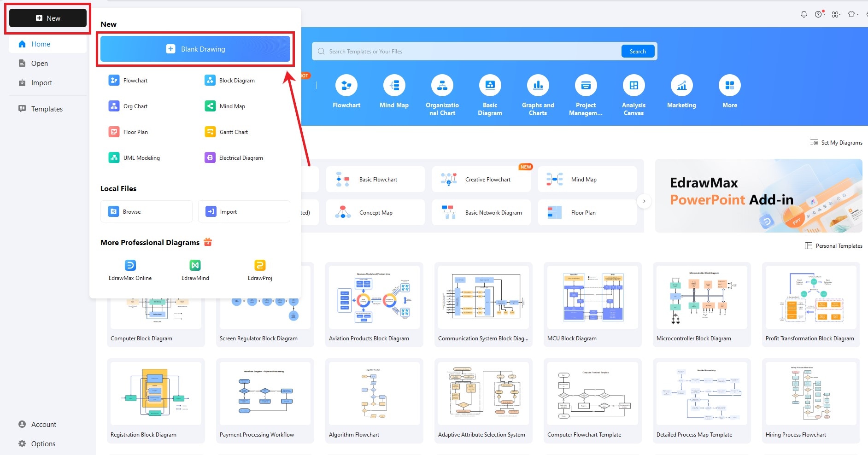Show More template categories

point(730,92)
